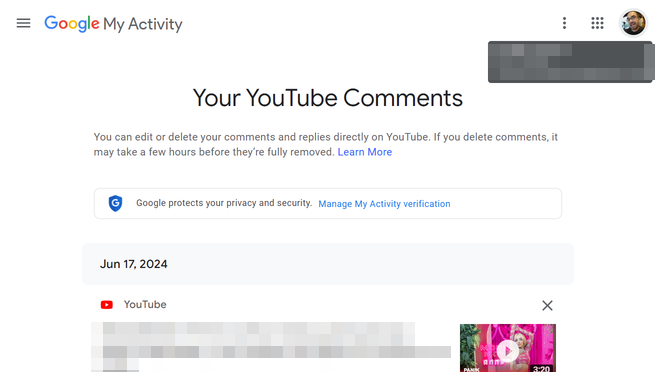Click the My Activity title text
The image size is (655, 372).
point(143,24)
